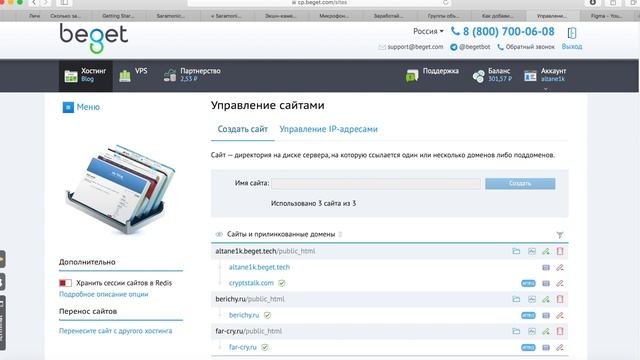Click HTTP/2 badge for far-cry.ru domain

[528, 348]
